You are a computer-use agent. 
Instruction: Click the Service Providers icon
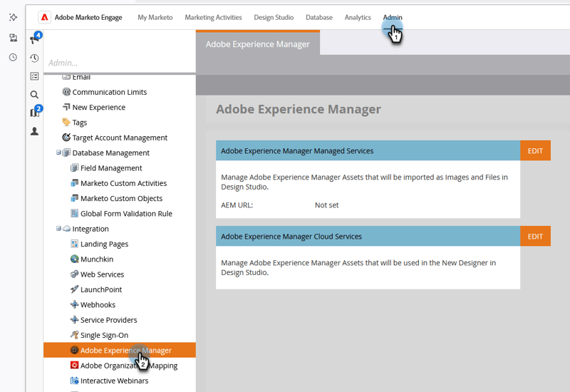click(x=75, y=319)
